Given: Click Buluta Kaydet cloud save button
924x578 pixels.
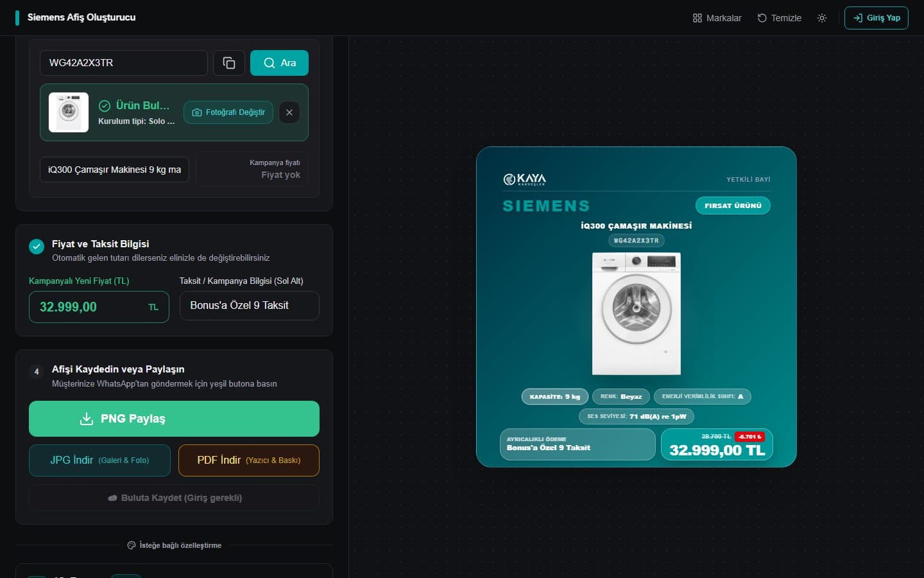Looking at the screenshot, I should pos(174,498).
